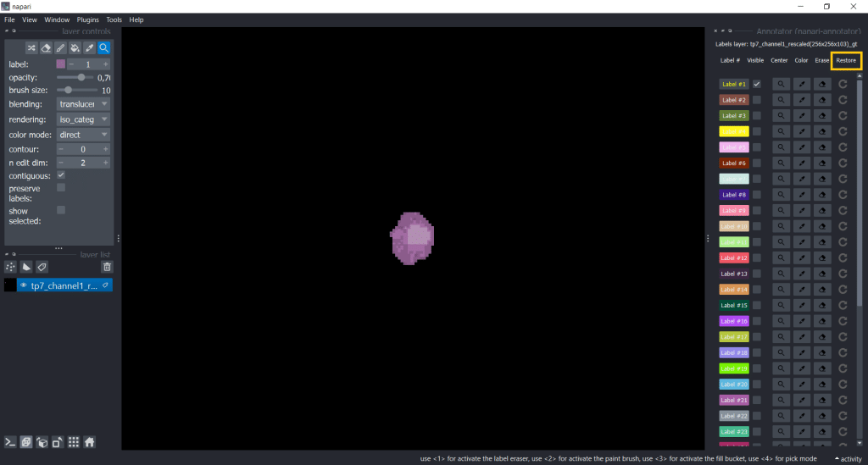Open the napari console

[x=11, y=441]
